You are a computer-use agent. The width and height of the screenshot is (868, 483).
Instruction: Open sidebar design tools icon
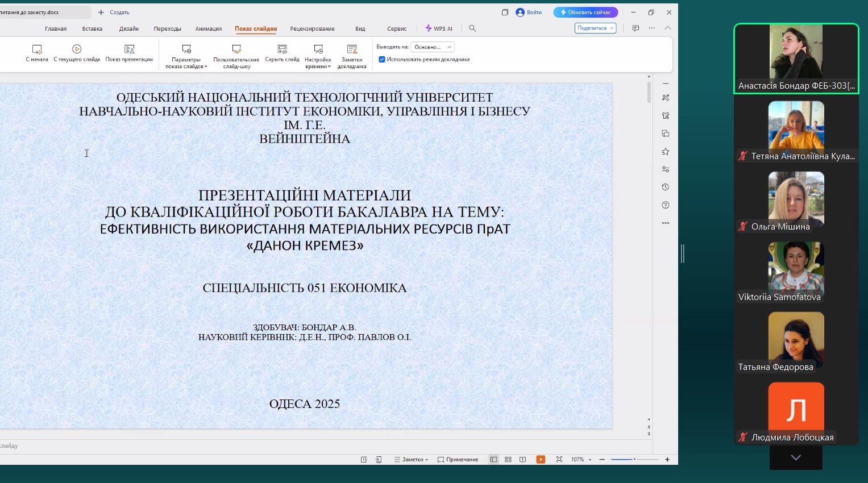tap(666, 98)
